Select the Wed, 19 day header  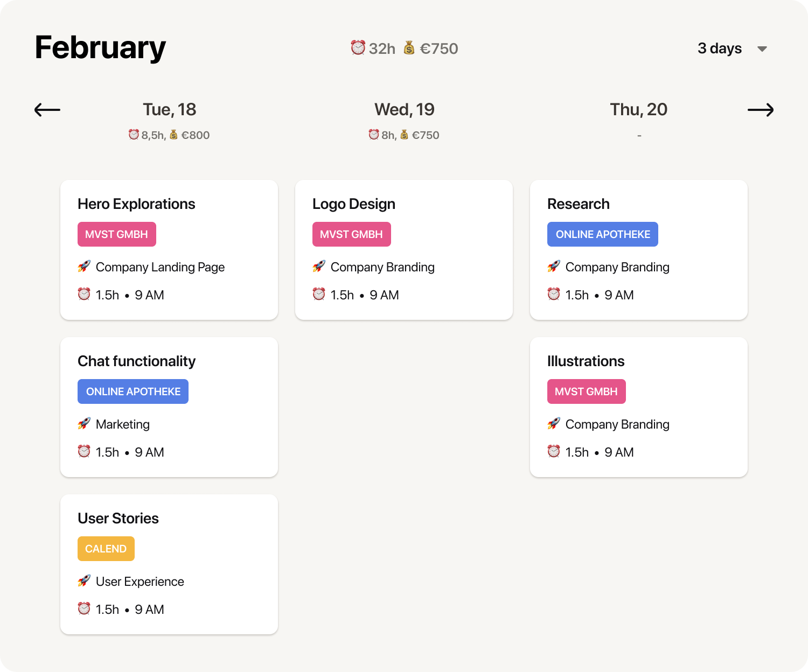point(404,110)
